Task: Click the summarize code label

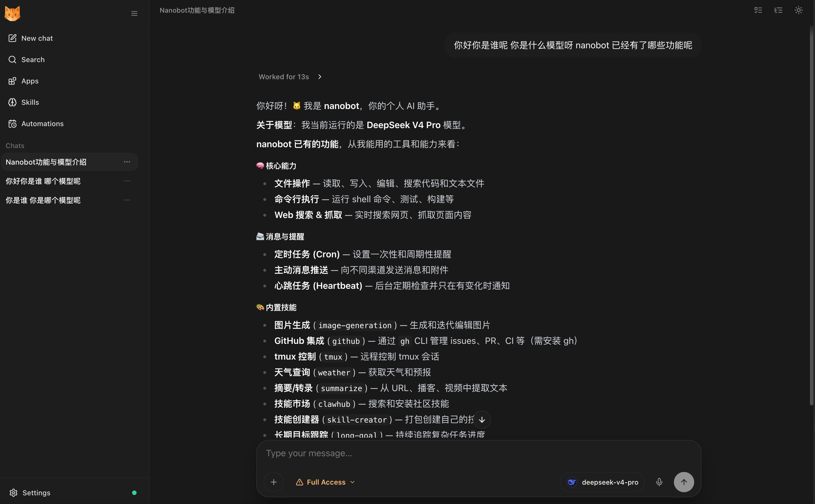Action: point(341,388)
